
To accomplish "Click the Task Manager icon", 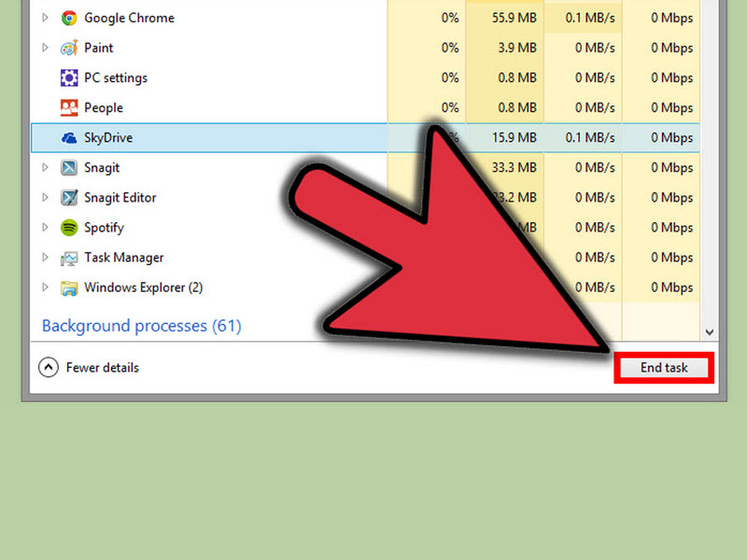I will click(x=69, y=259).
